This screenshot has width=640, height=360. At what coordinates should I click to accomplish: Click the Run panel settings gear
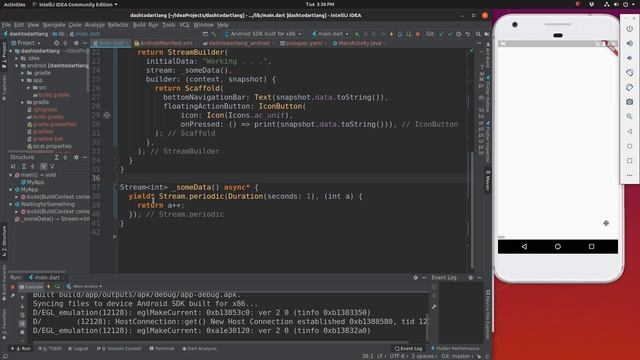click(x=416, y=278)
